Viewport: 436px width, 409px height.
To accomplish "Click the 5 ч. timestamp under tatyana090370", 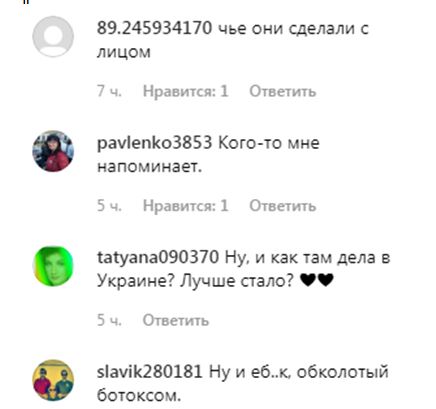I will click(x=109, y=320).
